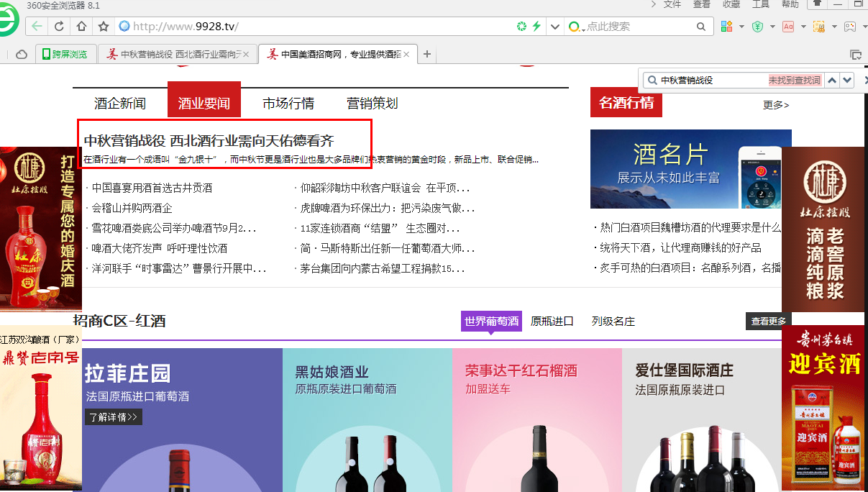Open the 虎牌啤酒为环保出力 article

[x=388, y=208]
